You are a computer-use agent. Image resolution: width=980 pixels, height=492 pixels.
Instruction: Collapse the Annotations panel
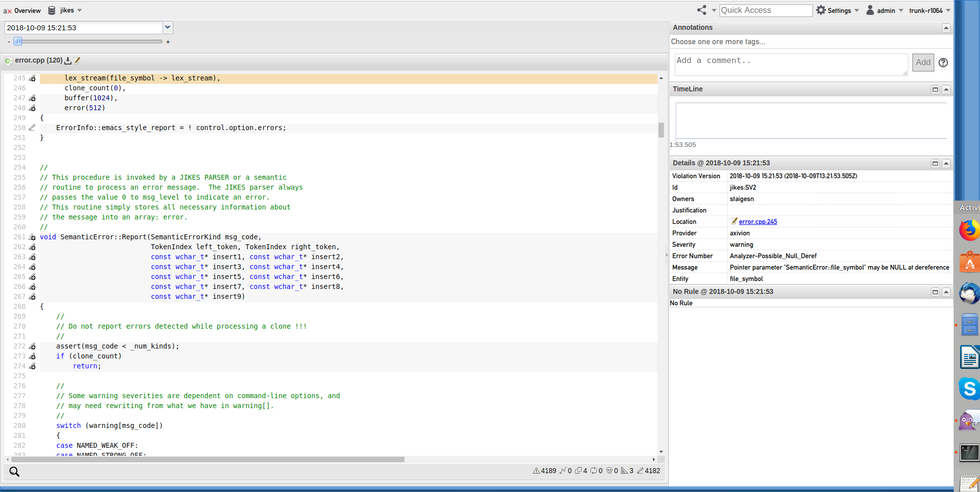[x=946, y=28]
